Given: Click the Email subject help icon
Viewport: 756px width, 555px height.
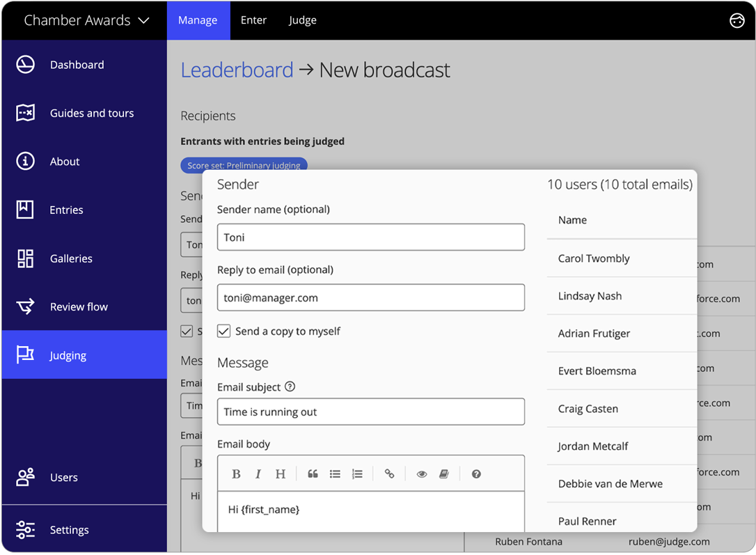Looking at the screenshot, I should [x=290, y=386].
